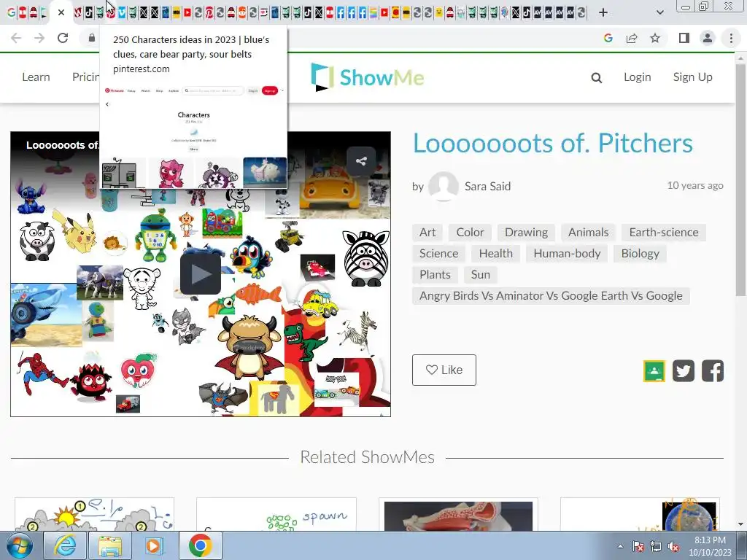Click the Google icon in the address bar
Screen dimensions: 747x560
click(608, 38)
